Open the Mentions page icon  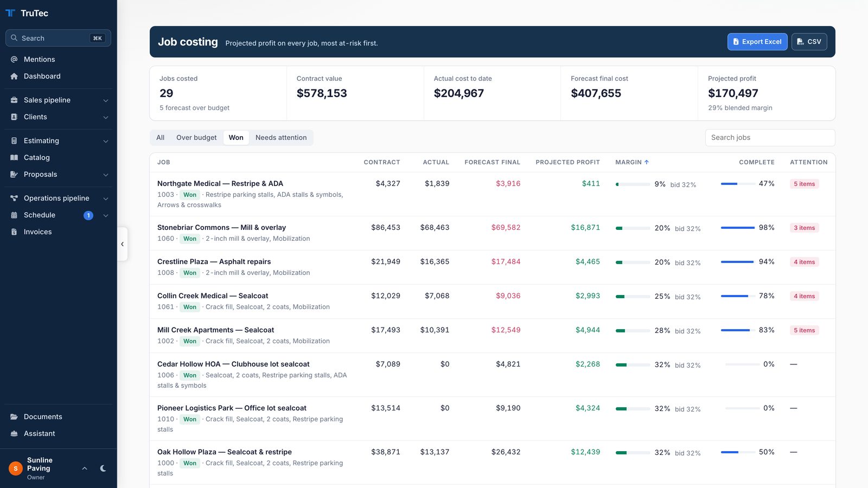coord(14,59)
